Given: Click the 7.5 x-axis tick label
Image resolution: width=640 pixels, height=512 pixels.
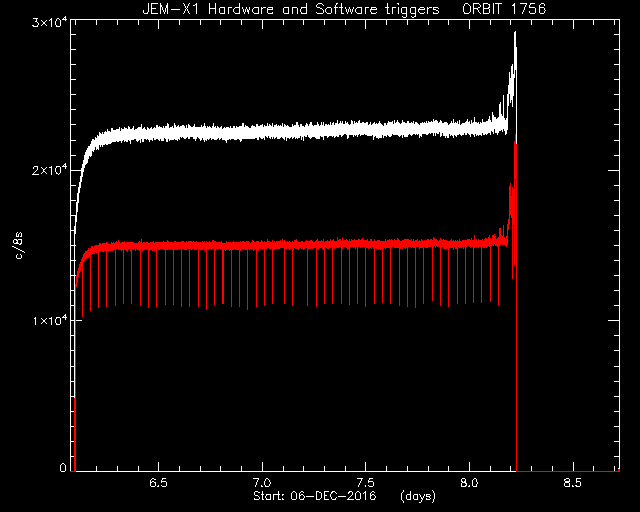Looking at the screenshot, I should coord(365,483).
